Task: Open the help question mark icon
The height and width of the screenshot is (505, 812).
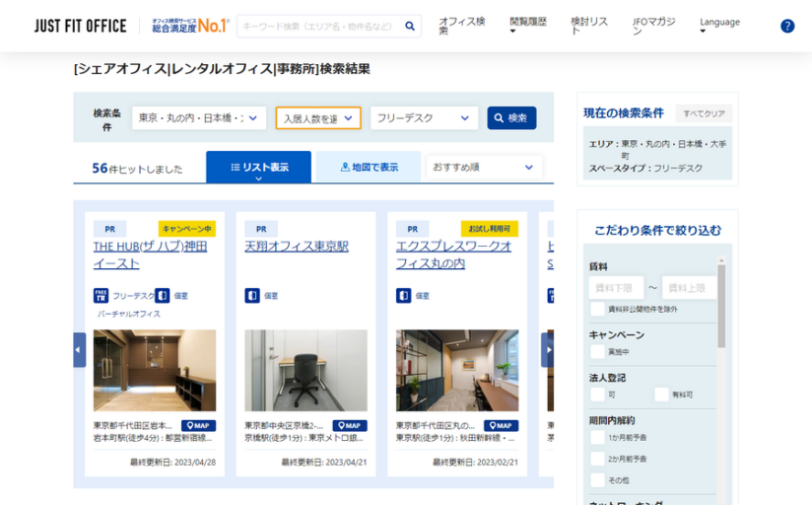Action: pyautogui.click(x=787, y=26)
